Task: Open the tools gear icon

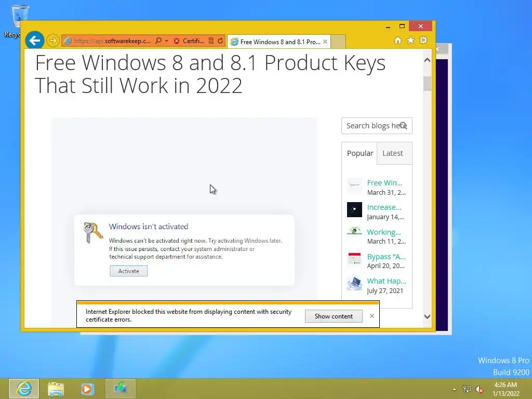Action: point(423,41)
